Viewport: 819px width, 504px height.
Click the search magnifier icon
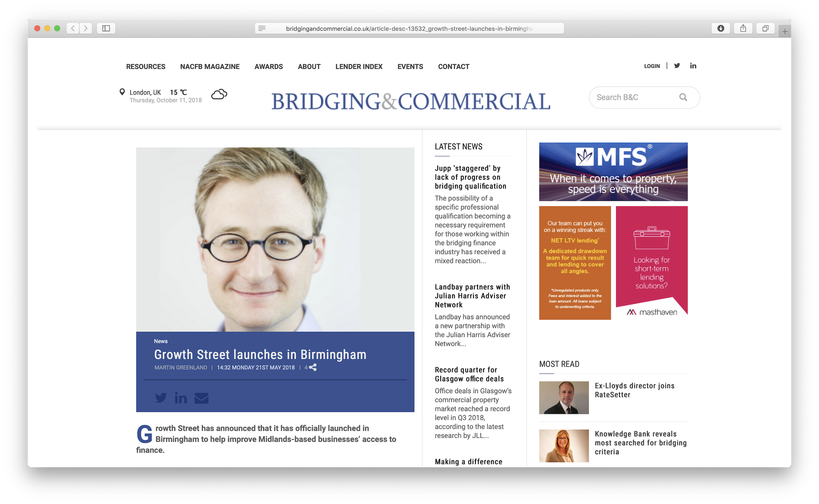coord(683,97)
